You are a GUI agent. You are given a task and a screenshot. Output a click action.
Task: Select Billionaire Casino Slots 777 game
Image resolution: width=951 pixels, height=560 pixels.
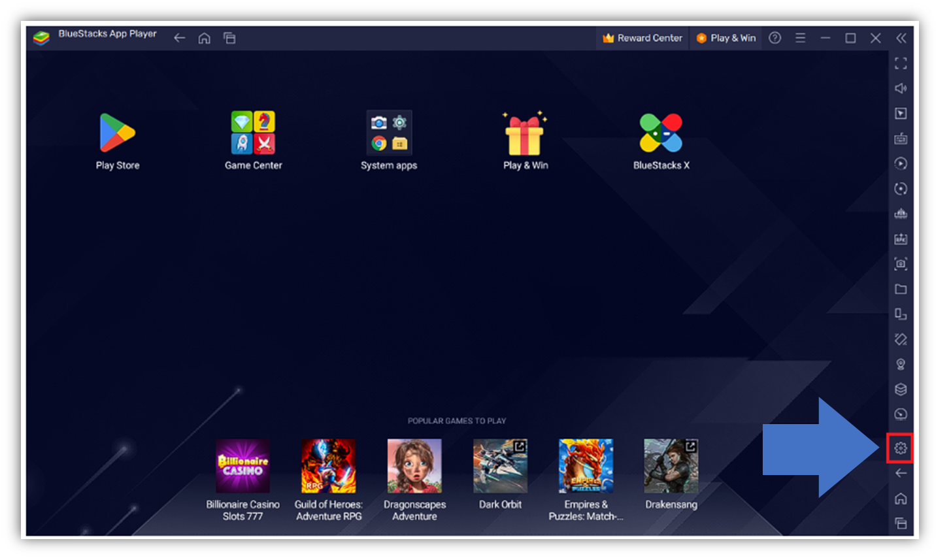(x=242, y=466)
